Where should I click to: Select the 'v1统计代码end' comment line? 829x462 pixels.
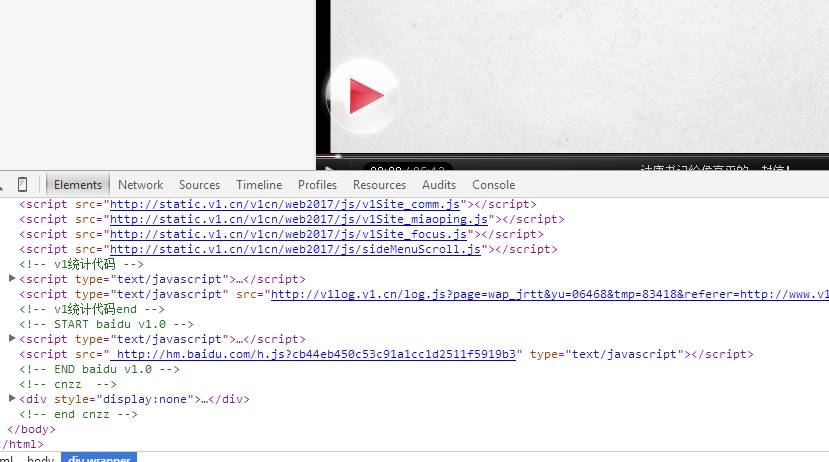pyautogui.click(x=92, y=309)
